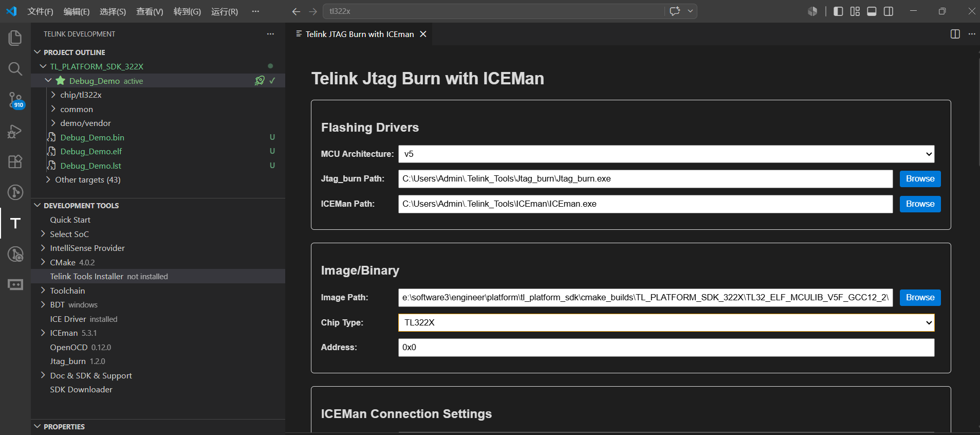Expand the PROPERTIES section
Screen dimensions: 980x435
click(38, 427)
